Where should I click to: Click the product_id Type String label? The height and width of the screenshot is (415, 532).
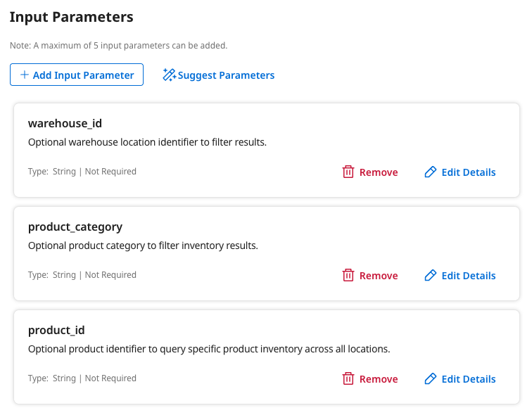point(82,378)
